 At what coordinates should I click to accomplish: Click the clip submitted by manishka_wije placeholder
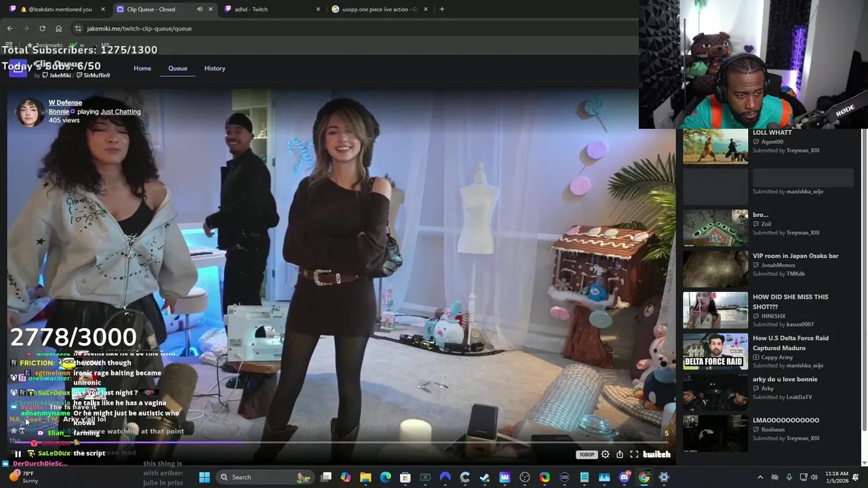click(x=715, y=186)
